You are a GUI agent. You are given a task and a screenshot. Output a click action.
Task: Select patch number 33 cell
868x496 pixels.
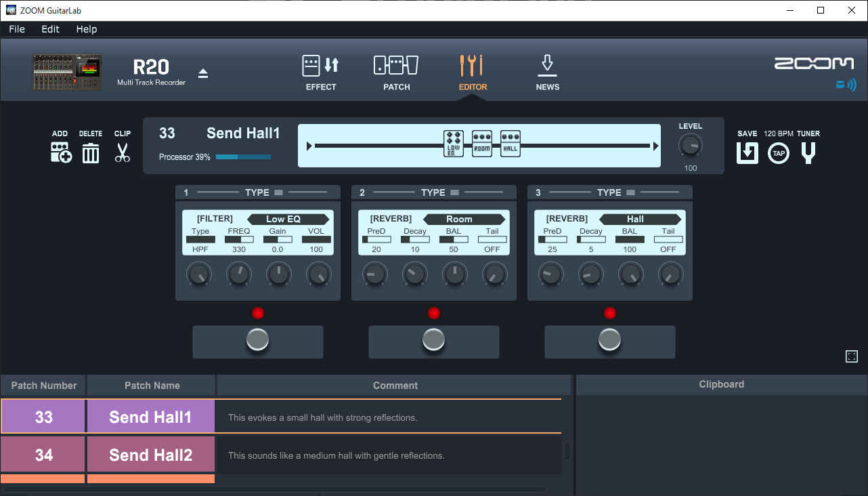[44, 417]
